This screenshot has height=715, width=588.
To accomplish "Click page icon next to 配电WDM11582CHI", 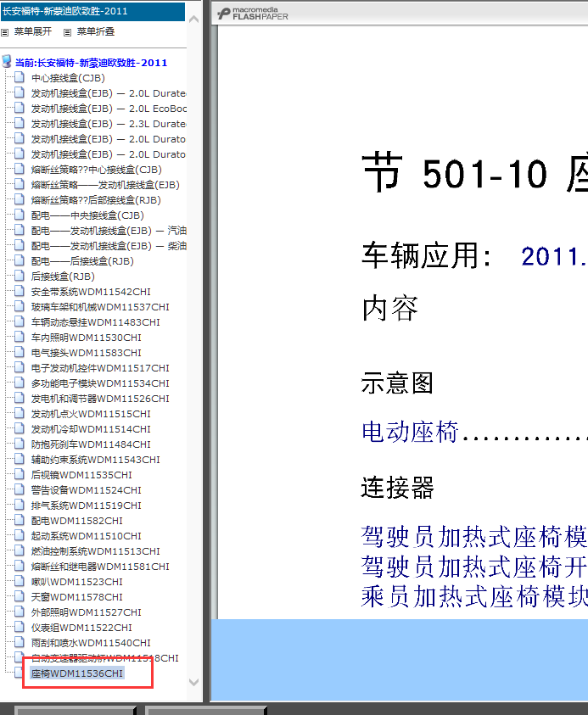I will (x=20, y=520).
